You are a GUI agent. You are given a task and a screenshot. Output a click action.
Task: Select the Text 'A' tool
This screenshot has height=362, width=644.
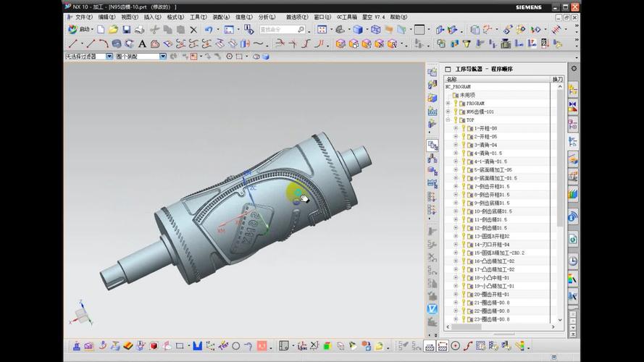tap(143, 43)
